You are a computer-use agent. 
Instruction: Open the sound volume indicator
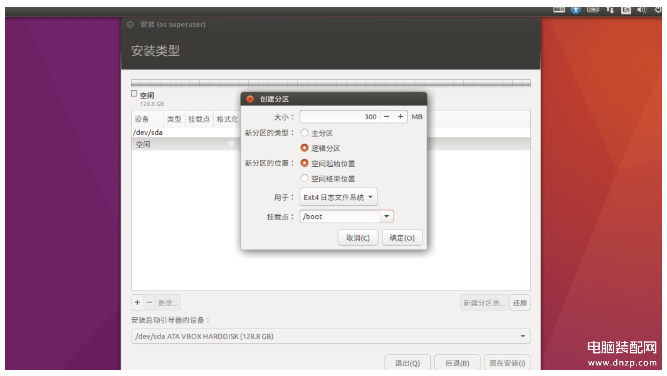[x=641, y=10]
